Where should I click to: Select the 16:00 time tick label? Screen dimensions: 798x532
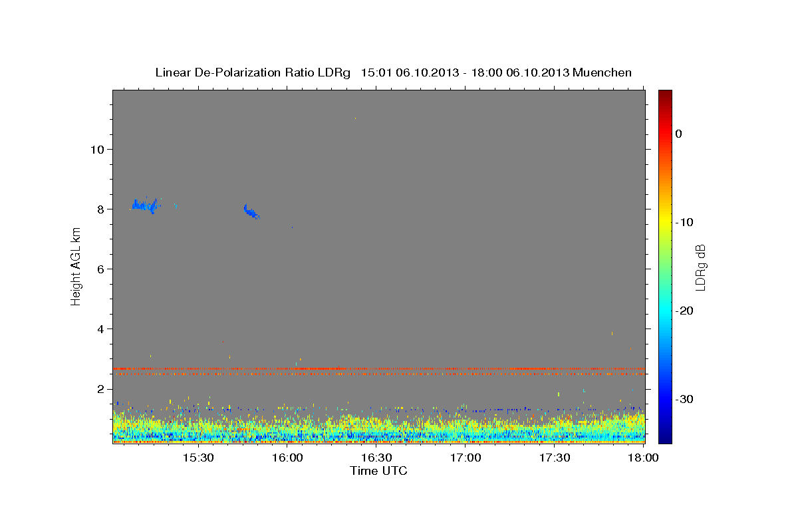287,458
